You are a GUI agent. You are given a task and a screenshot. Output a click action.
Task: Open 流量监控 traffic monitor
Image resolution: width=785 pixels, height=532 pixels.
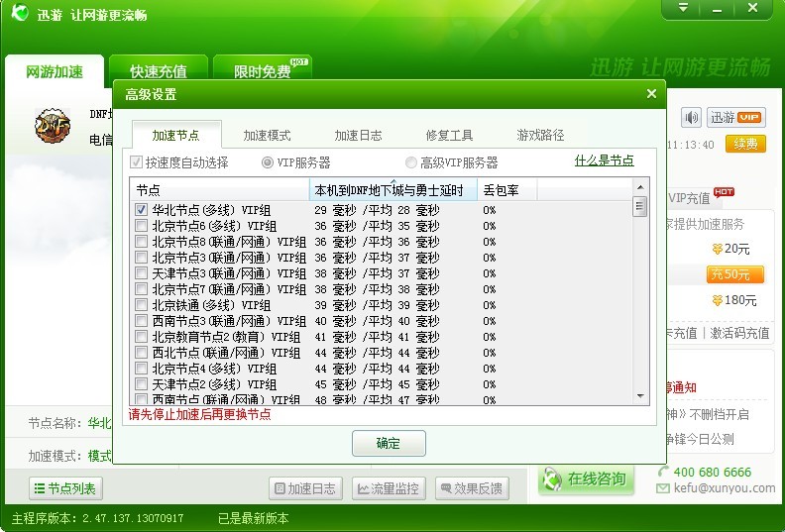tap(389, 488)
